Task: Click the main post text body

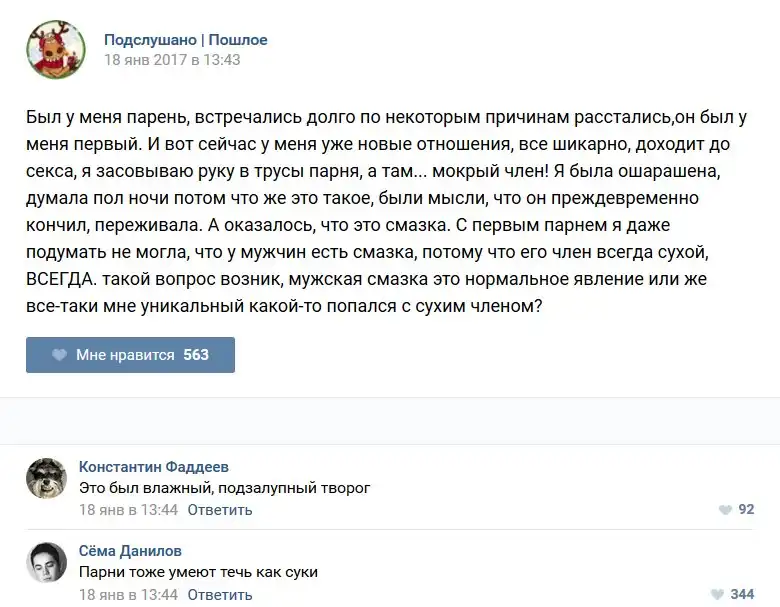Action: tap(388, 211)
